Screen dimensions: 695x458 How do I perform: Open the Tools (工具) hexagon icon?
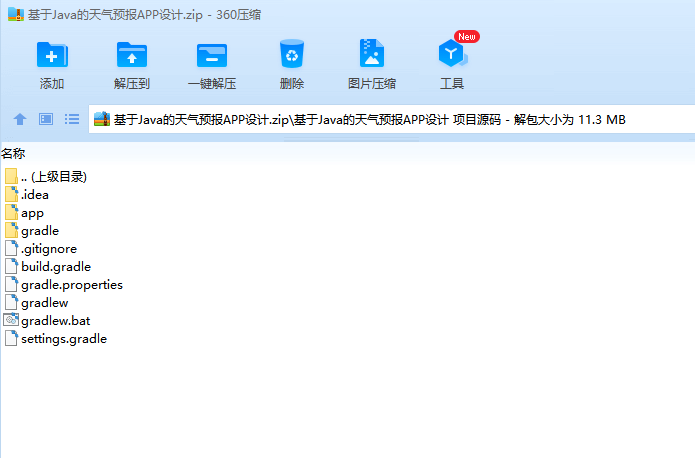pyautogui.click(x=452, y=53)
